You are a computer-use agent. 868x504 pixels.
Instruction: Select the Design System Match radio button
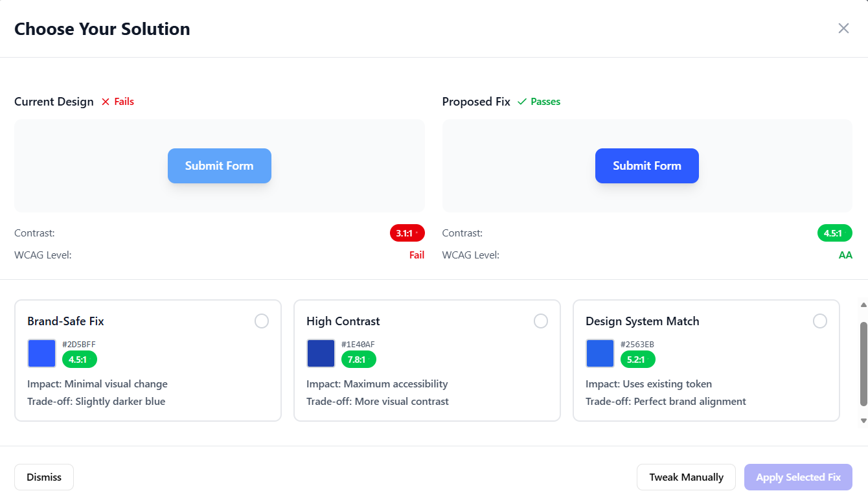pos(820,321)
